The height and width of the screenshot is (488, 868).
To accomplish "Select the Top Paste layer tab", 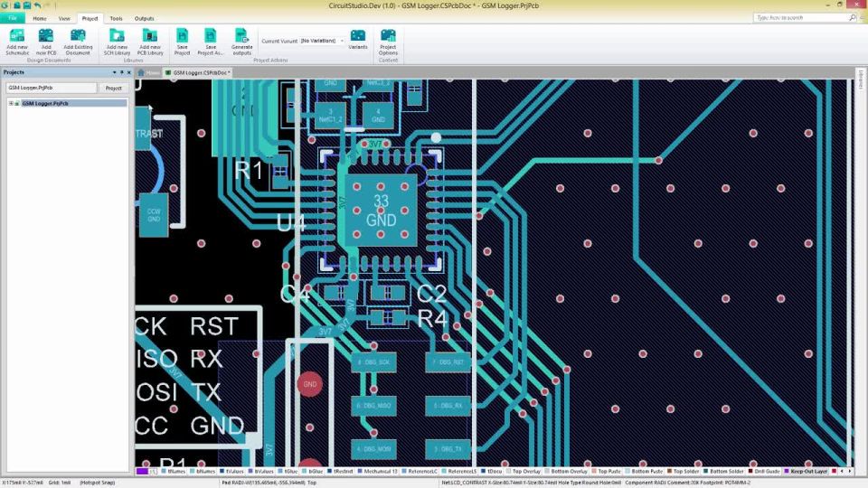I will pos(606,472).
